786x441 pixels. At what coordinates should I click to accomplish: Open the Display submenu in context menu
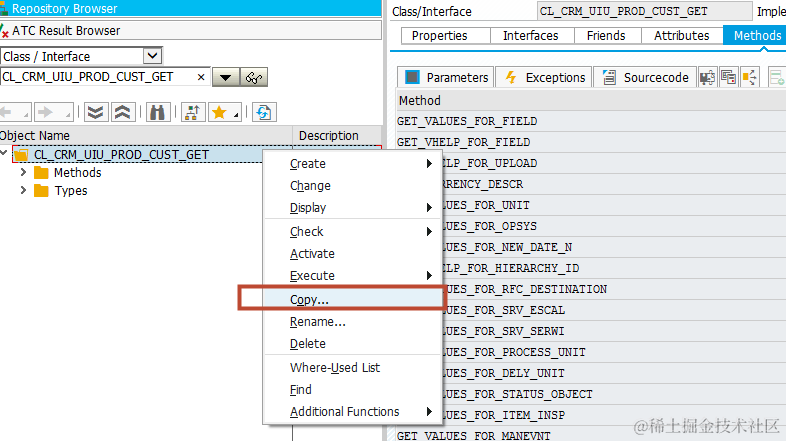tap(352, 207)
